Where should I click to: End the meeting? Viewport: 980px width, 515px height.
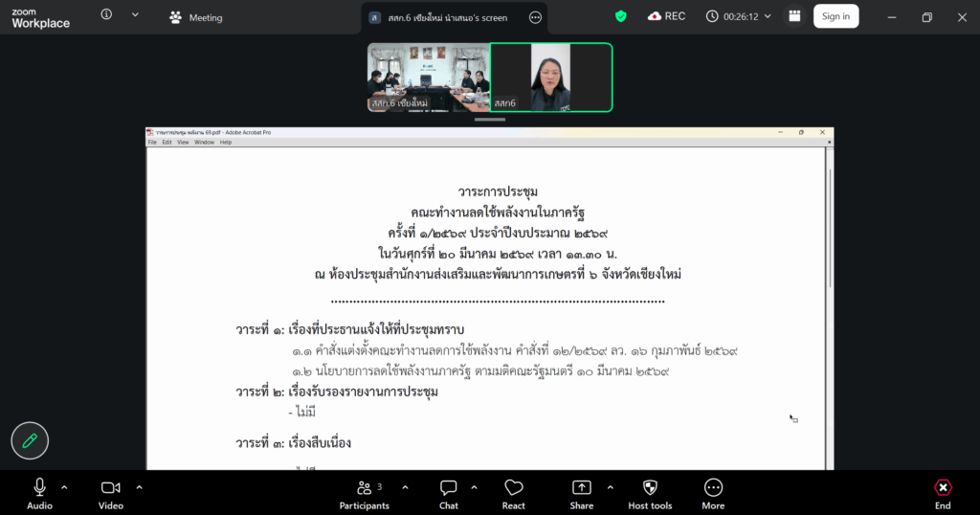[943, 493]
